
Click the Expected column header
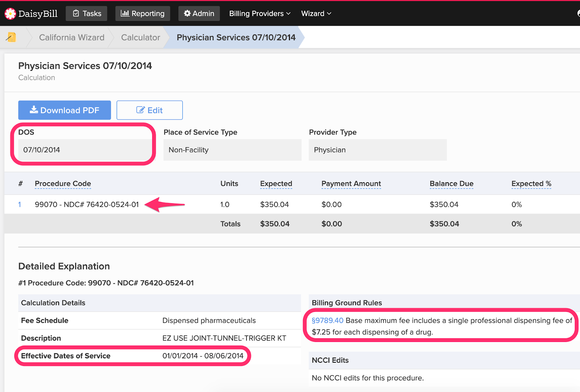tap(276, 184)
